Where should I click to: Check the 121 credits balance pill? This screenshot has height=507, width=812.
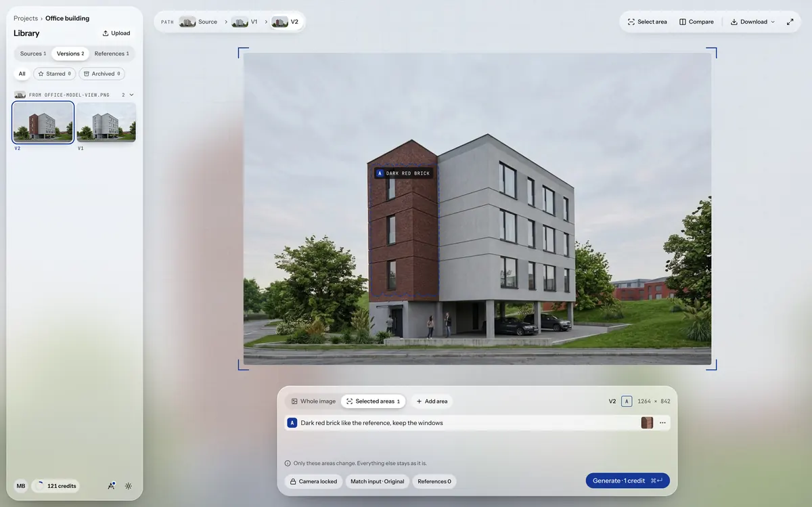55,486
